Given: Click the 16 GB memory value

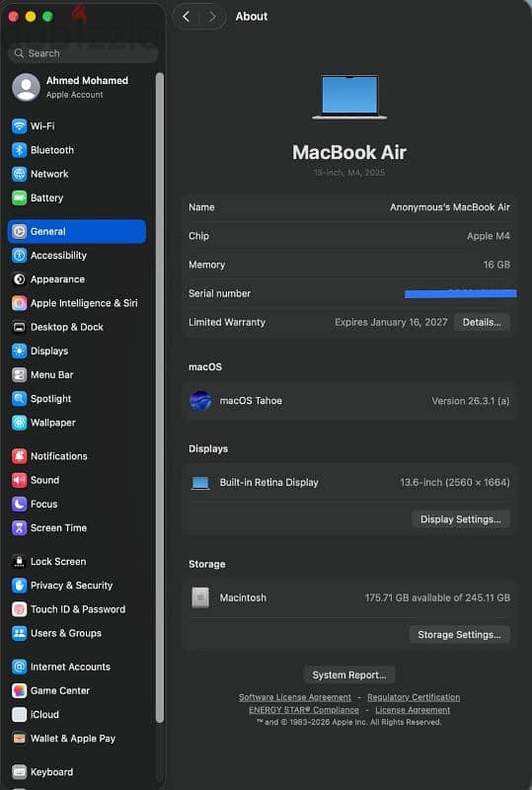Looking at the screenshot, I should 496,265.
